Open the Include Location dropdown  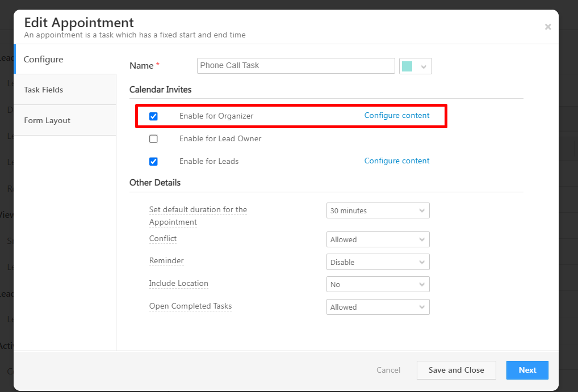pos(378,284)
